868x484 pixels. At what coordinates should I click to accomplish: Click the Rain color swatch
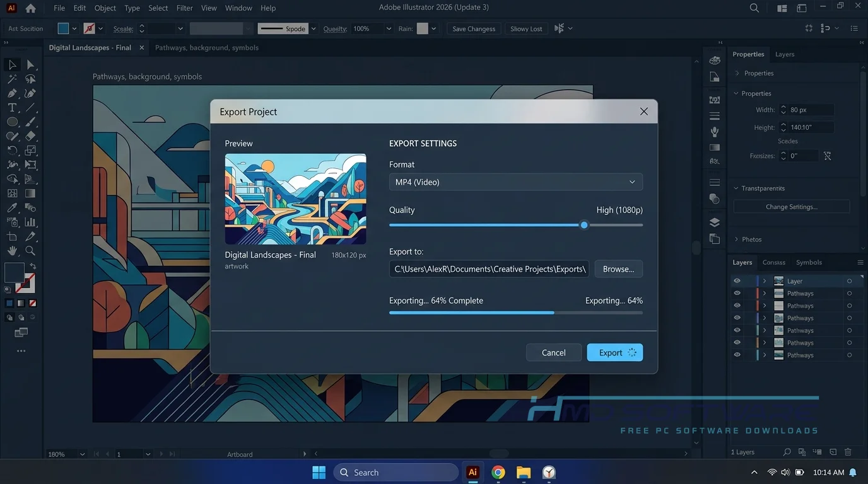[x=423, y=28]
